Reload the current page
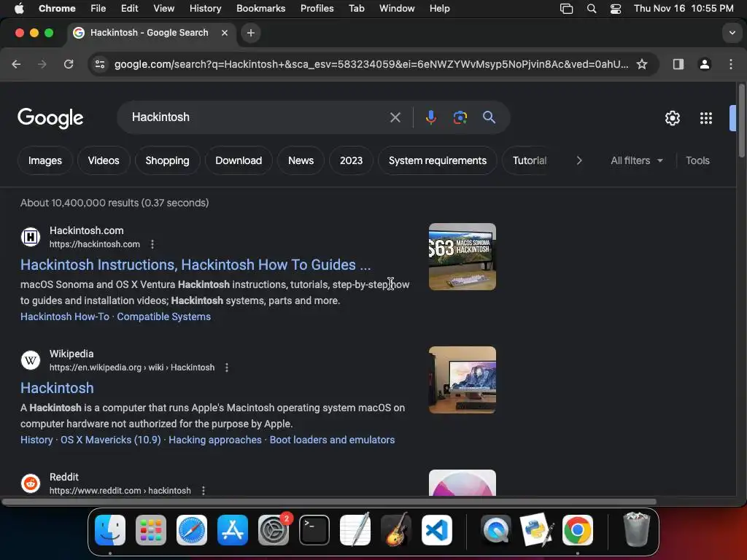This screenshot has width=747, height=560. click(x=69, y=64)
